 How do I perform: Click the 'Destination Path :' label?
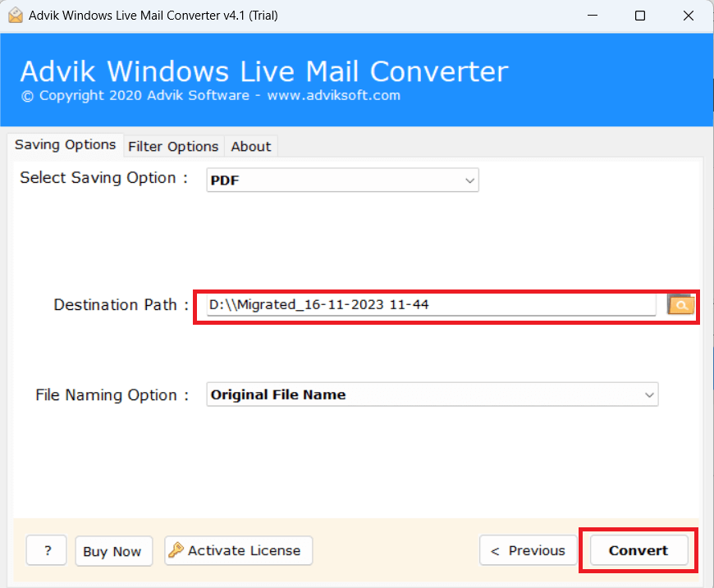tap(121, 305)
